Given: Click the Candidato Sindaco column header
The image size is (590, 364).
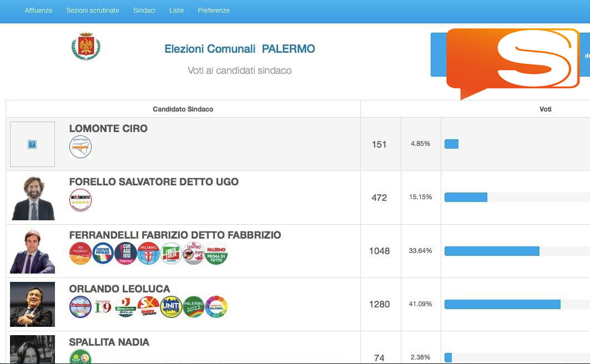Looking at the screenshot, I should 183,109.
